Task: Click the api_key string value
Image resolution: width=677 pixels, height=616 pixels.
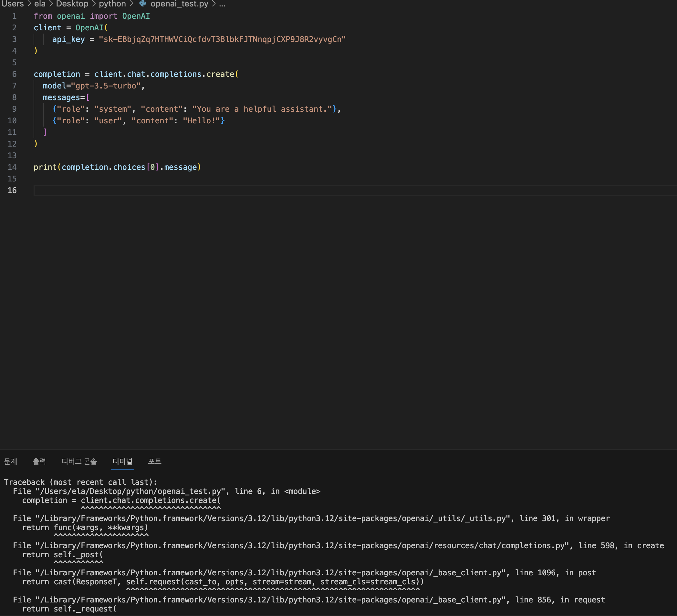Action: click(x=222, y=39)
